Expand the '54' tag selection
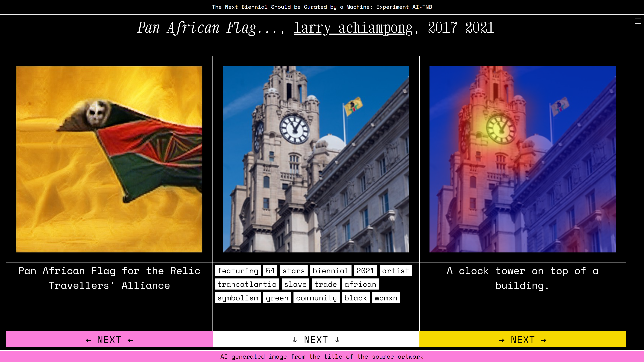This screenshot has width=644, height=362. coord(270,270)
